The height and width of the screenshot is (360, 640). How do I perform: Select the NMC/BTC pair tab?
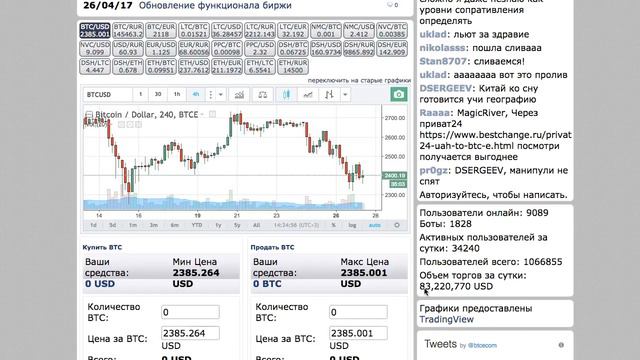click(326, 31)
